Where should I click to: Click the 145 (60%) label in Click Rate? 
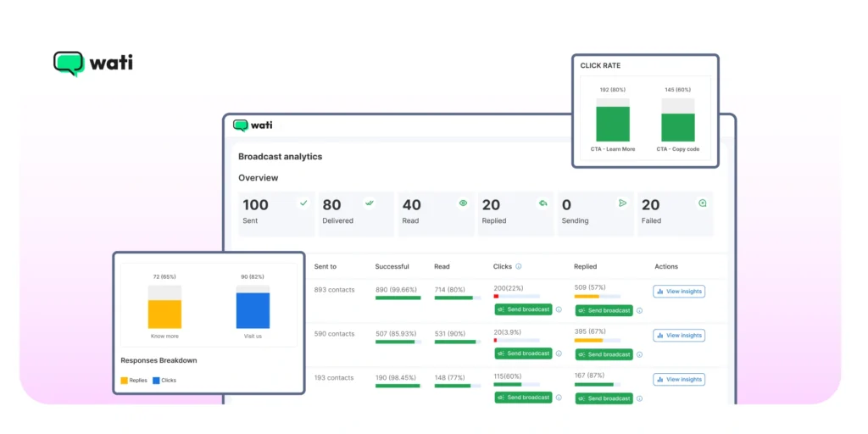(677, 90)
